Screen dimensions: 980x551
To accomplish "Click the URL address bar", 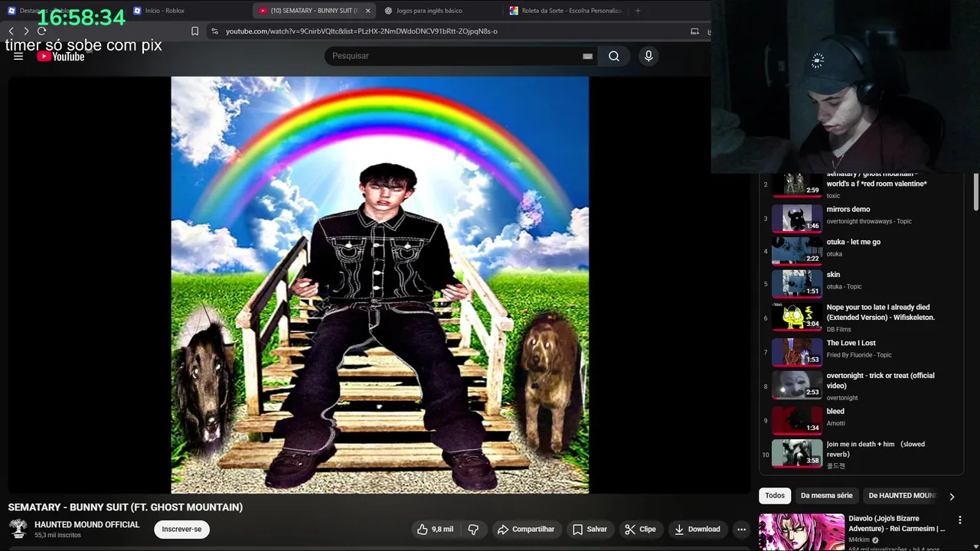I will (x=452, y=31).
